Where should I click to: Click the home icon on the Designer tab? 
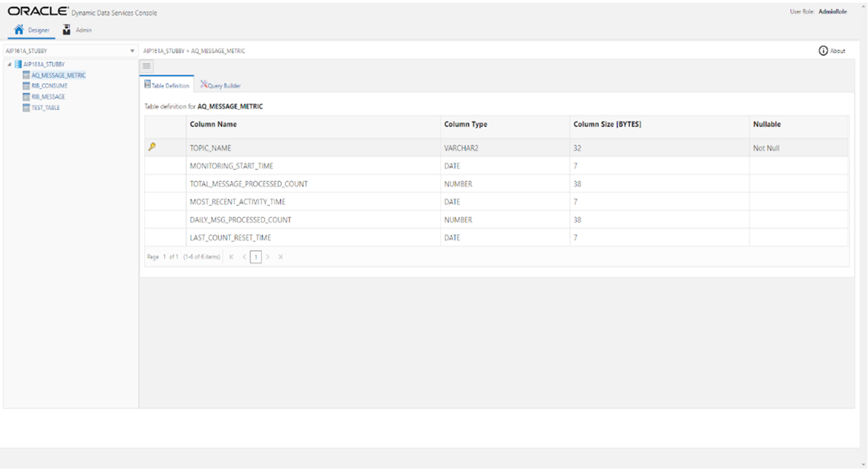(18, 29)
